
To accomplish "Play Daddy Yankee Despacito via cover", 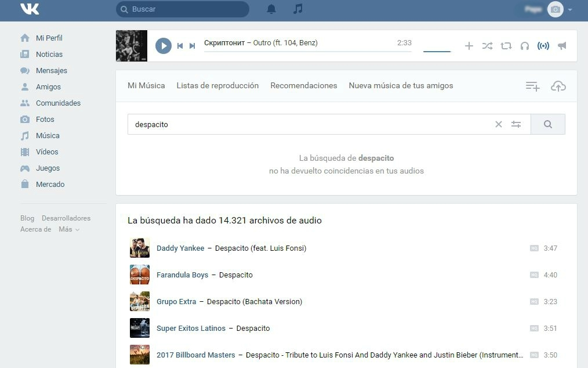I will pos(140,248).
